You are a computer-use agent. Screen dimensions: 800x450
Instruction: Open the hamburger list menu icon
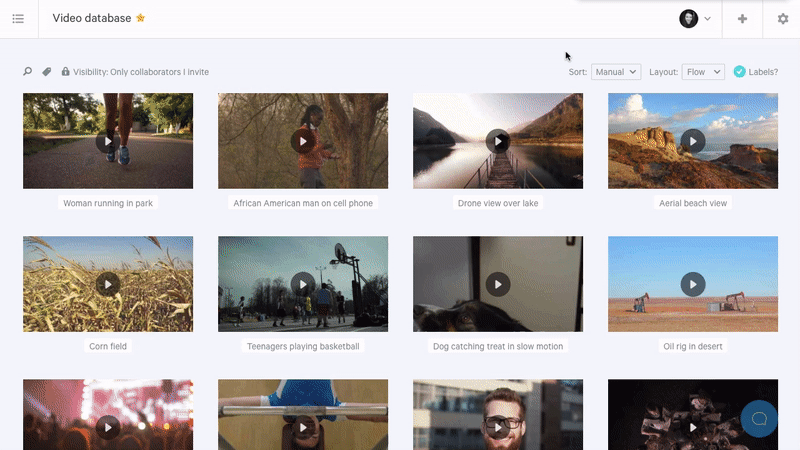tap(18, 19)
